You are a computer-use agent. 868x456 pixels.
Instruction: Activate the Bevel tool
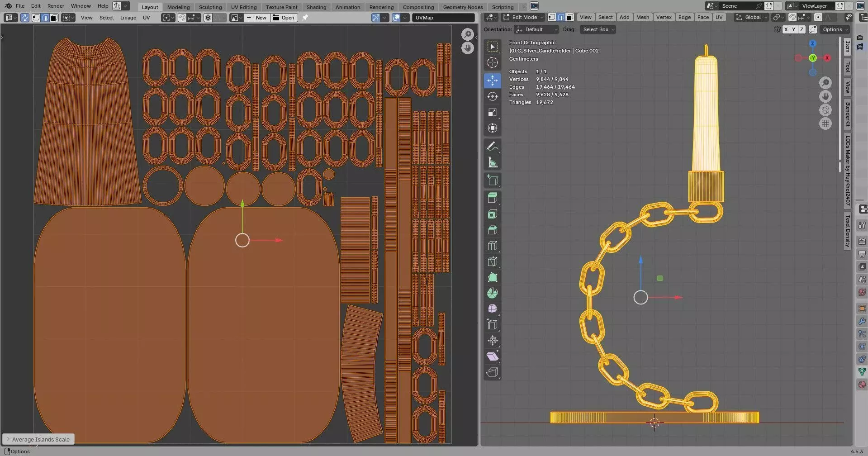(493, 230)
